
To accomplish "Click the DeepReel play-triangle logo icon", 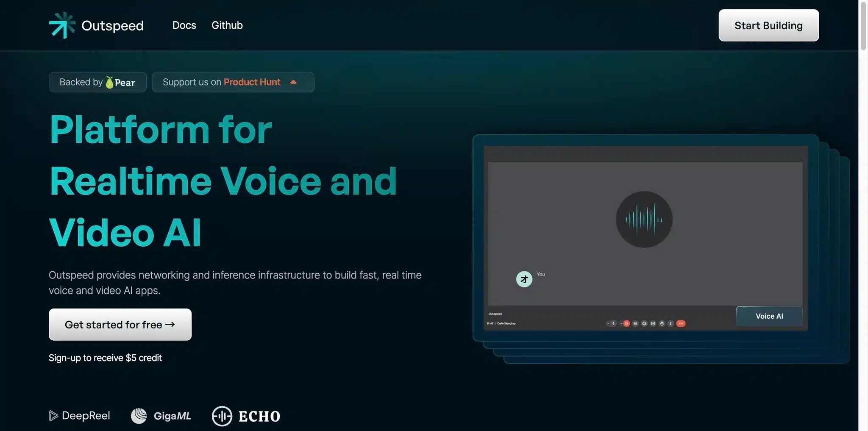I will [53, 416].
